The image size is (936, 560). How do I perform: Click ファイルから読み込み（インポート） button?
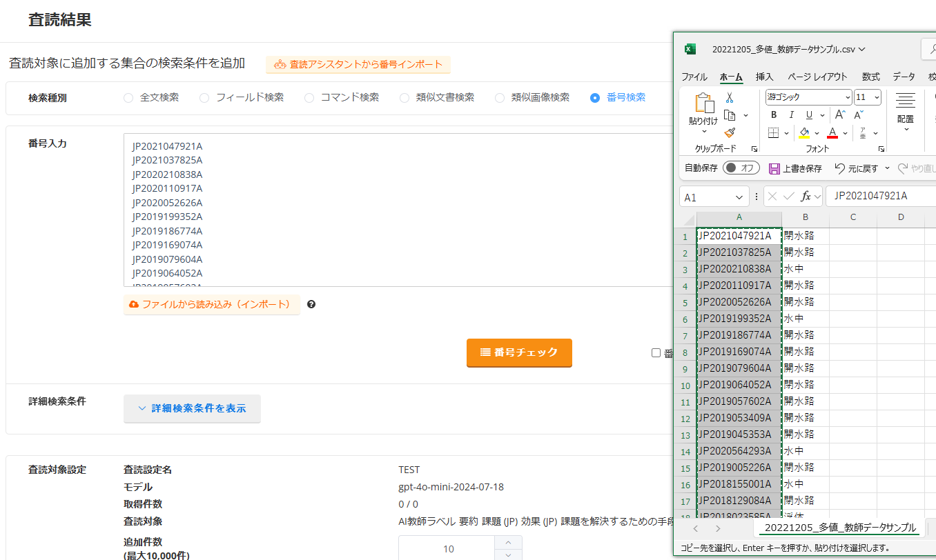click(x=211, y=304)
